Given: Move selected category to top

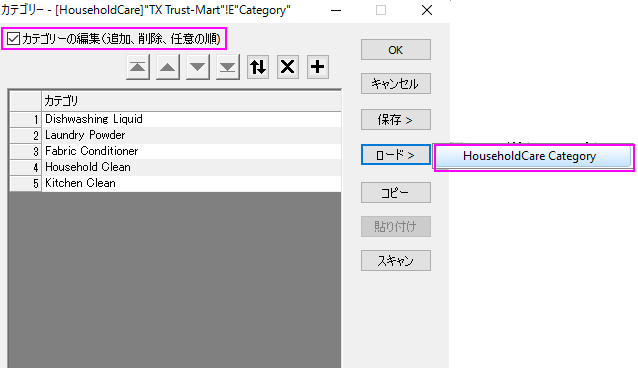Looking at the screenshot, I should [x=138, y=67].
